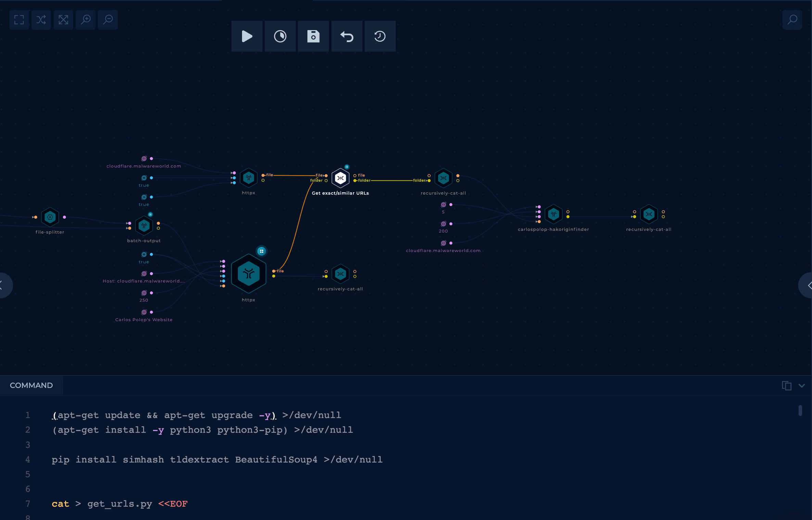Click the 200 parameter node
The image size is (812, 520).
pos(443,224)
